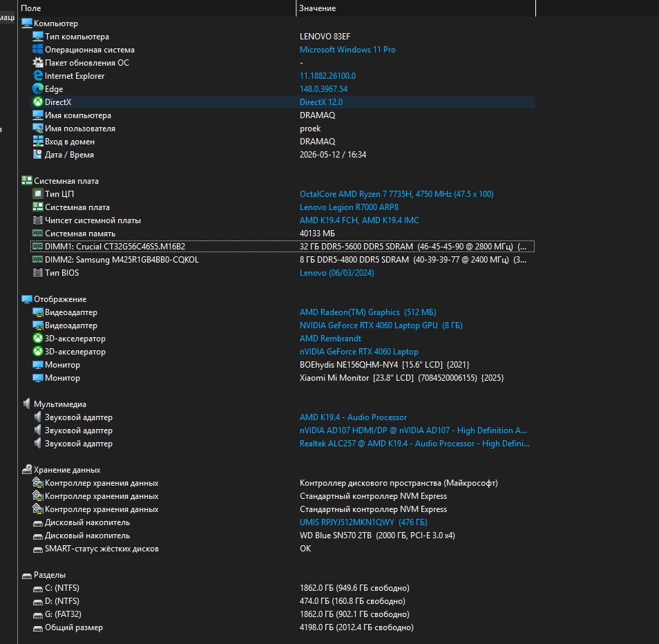
Task: Click the icon beside Имя пользователя
Action: 38,129
